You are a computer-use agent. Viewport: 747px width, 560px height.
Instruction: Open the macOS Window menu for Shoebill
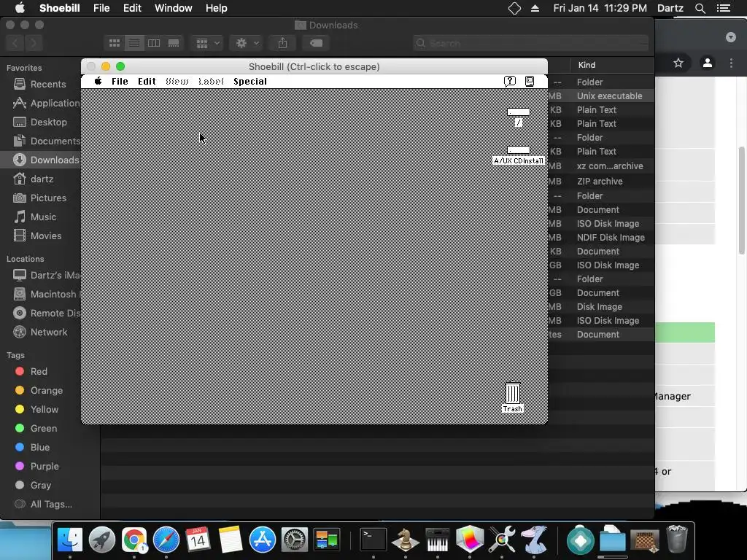pos(174,8)
